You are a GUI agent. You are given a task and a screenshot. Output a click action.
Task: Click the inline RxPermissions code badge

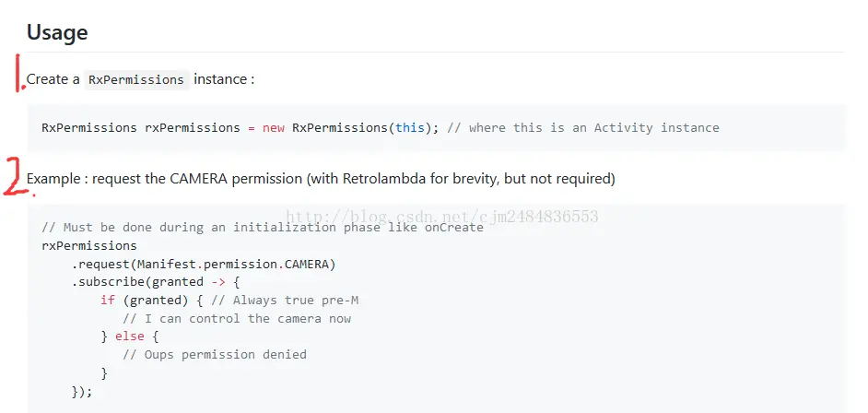136,80
